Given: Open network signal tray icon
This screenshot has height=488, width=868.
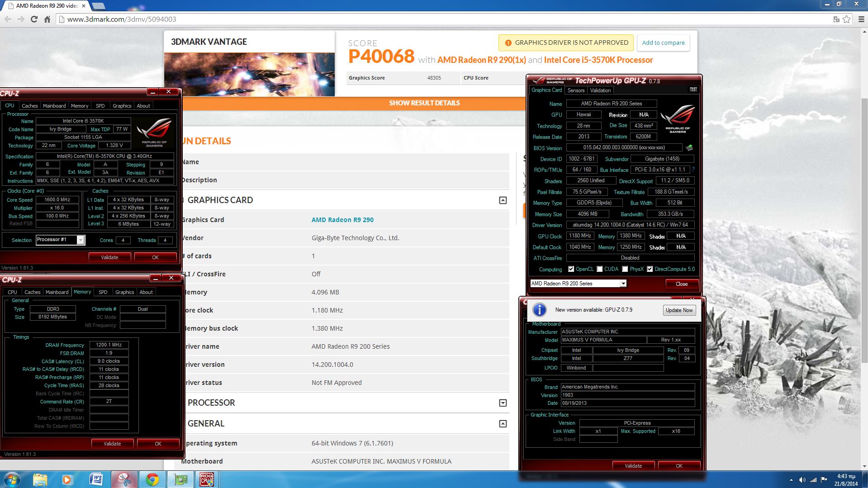Looking at the screenshot, I should pyautogui.click(x=813, y=480).
